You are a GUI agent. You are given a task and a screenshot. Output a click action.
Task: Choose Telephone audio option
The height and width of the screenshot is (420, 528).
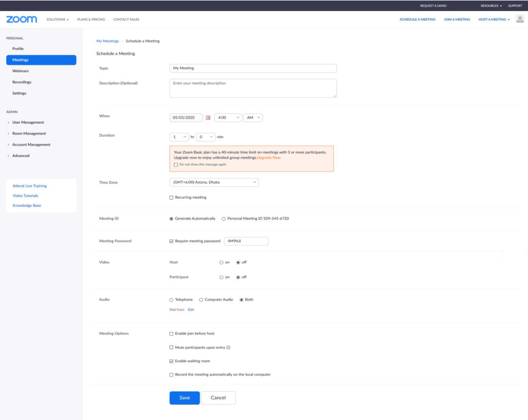[171, 300]
